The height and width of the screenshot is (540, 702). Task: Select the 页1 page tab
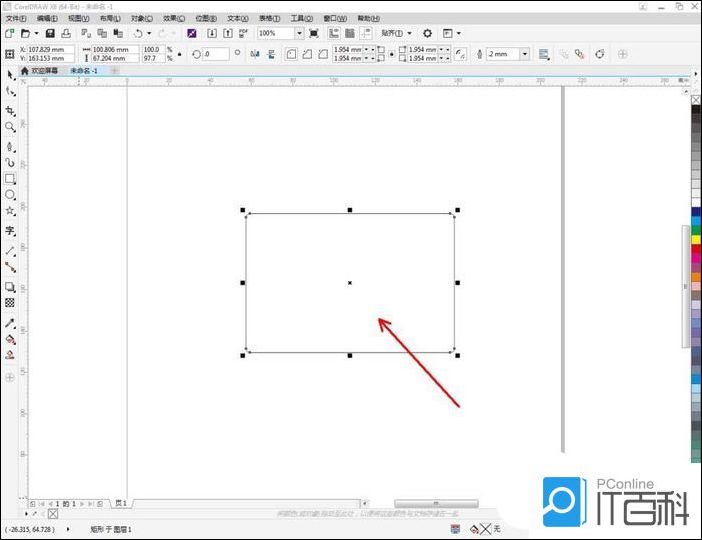click(121, 504)
